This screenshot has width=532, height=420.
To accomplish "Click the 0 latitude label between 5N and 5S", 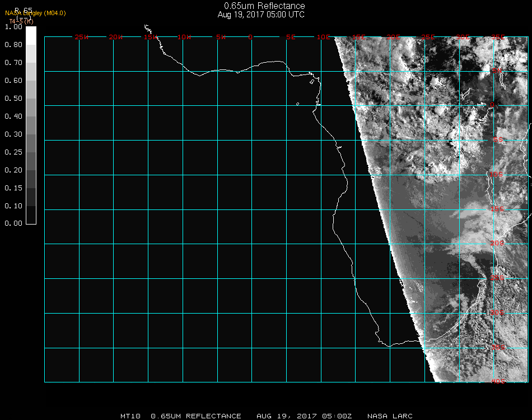I will 492,105.
